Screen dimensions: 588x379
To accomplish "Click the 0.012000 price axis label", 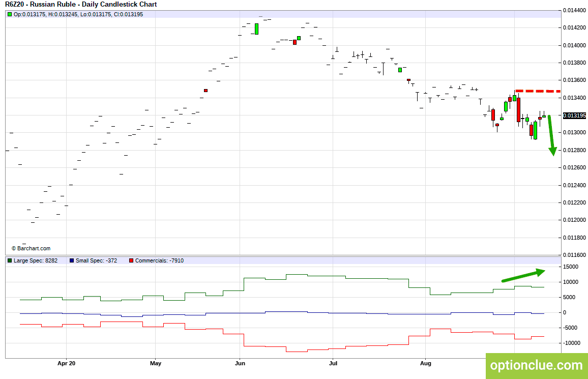I will pyautogui.click(x=574, y=220).
